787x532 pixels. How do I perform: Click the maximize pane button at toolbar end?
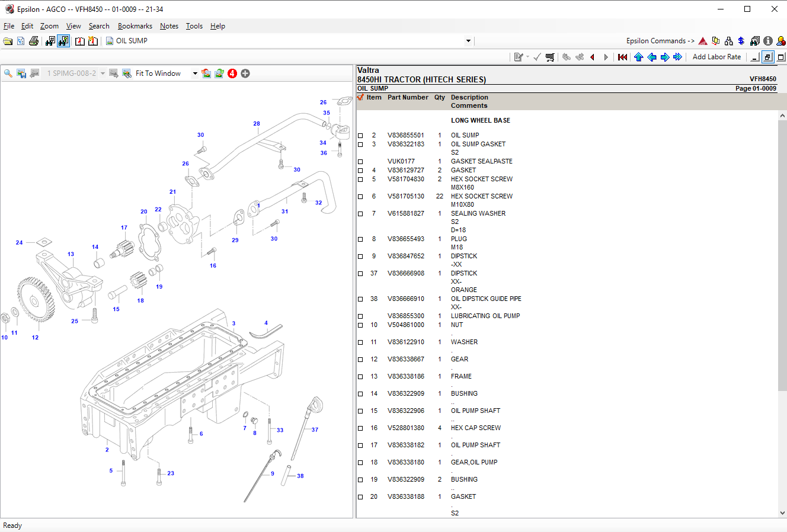782,57
